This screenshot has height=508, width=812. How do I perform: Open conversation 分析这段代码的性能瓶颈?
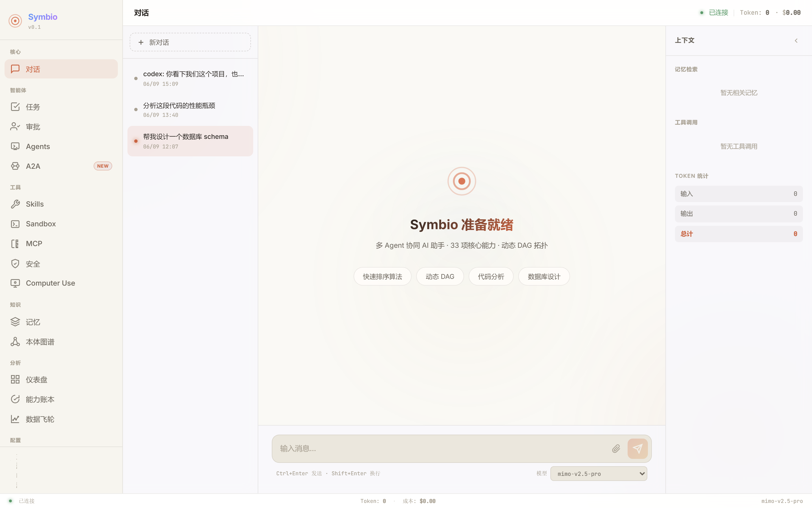[190, 110]
